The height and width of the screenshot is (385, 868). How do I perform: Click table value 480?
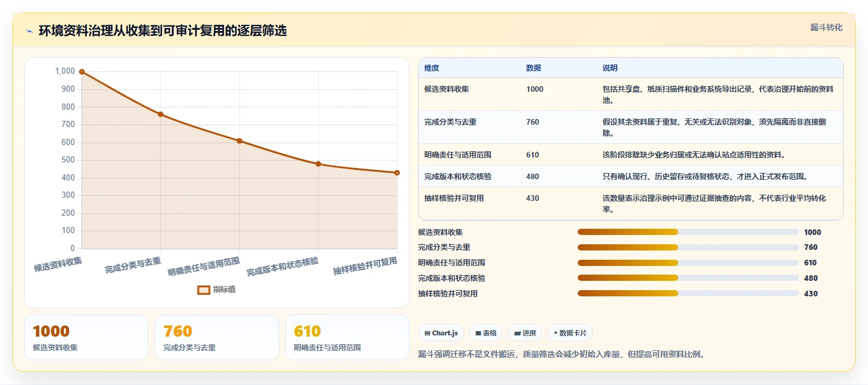tap(532, 177)
